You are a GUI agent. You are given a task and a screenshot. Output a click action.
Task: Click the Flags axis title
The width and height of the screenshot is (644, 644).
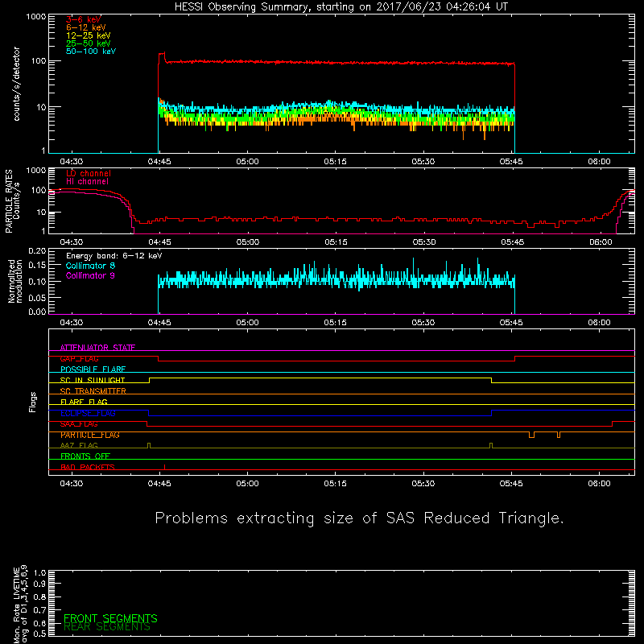(x=33, y=402)
